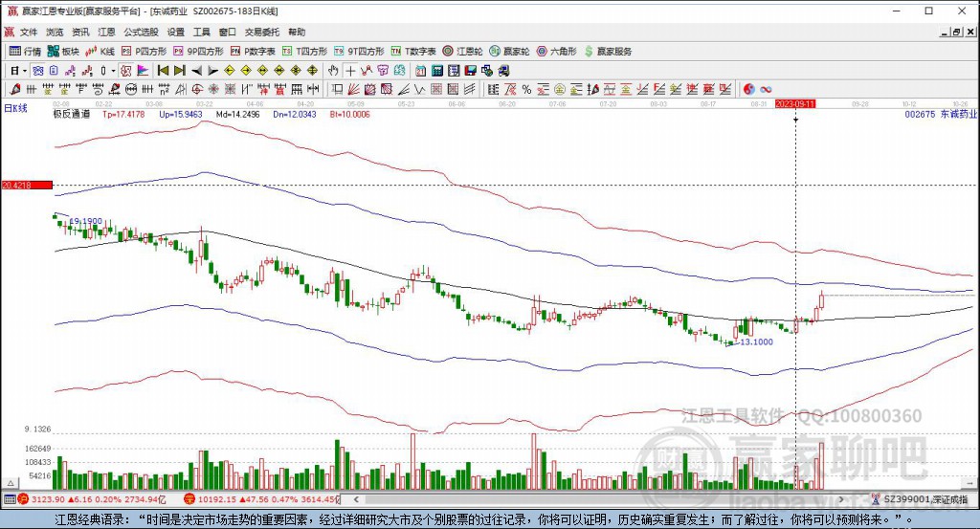
Task: Launch the 赢家轮 tool
Action: click(509, 52)
